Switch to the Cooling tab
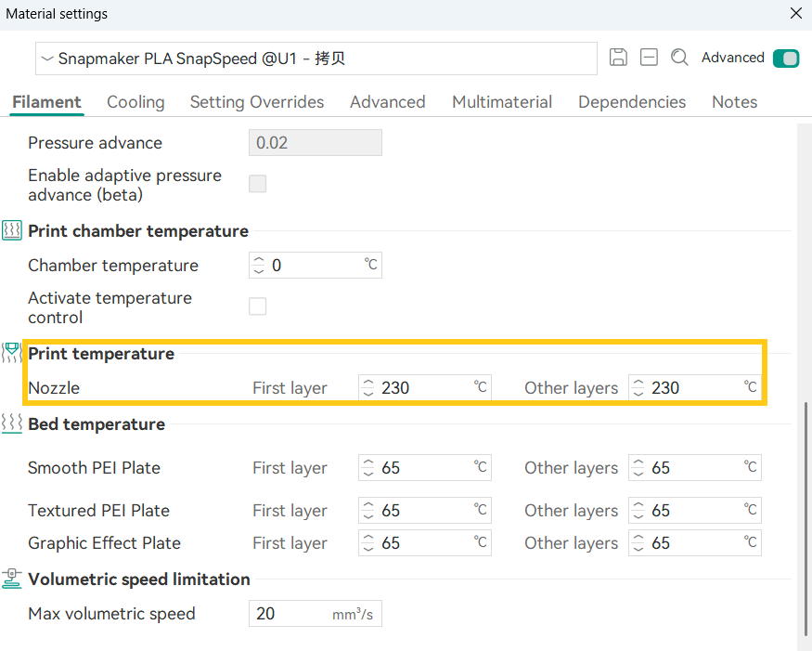 click(x=135, y=102)
